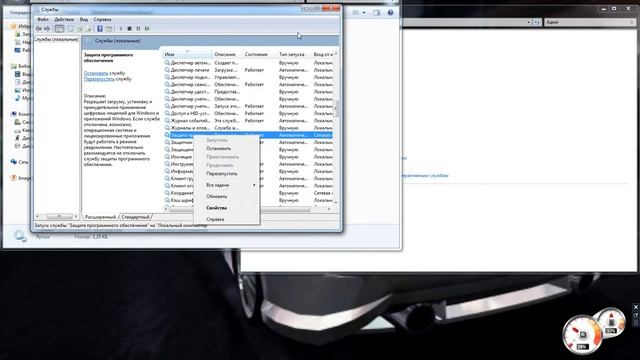Select the Журналы и опов... service row
Screen dimensions: 640x360
(x=249, y=128)
